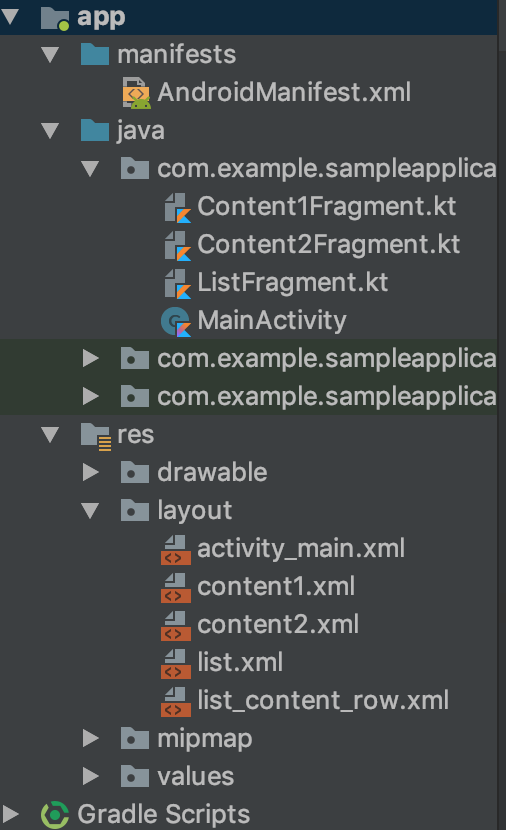506x830 pixels.
Task: Click the Kotlin icon beside ListFragment.kt
Action: tap(177, 283)
